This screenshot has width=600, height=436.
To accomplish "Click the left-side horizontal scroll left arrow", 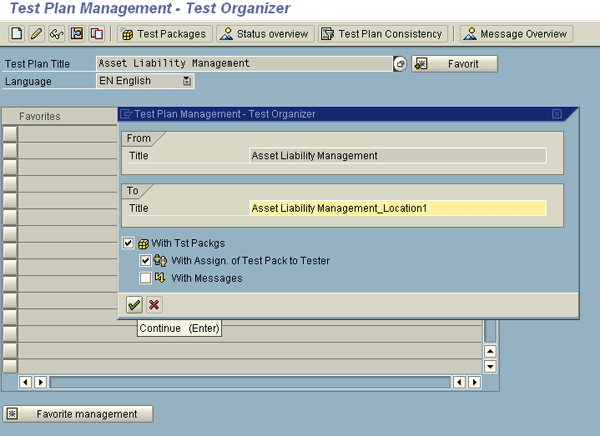I will pyautogui.click(x=25, y=382).
